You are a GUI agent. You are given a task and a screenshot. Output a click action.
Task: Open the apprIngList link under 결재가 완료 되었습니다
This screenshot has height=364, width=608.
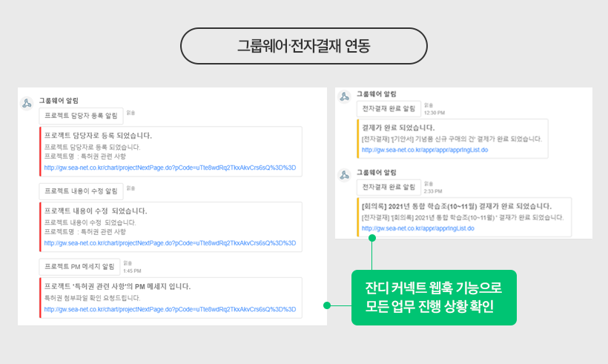[x=424, y=150]
